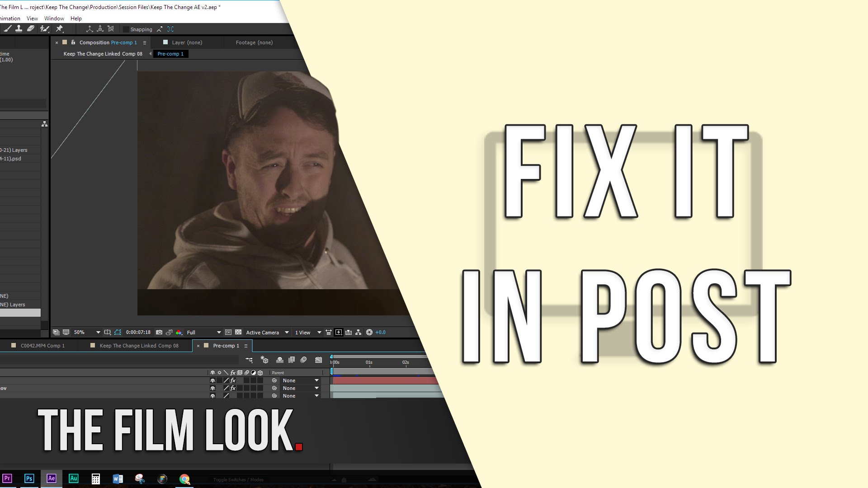Enable Motion Blur for all layers

pos(303,360)
